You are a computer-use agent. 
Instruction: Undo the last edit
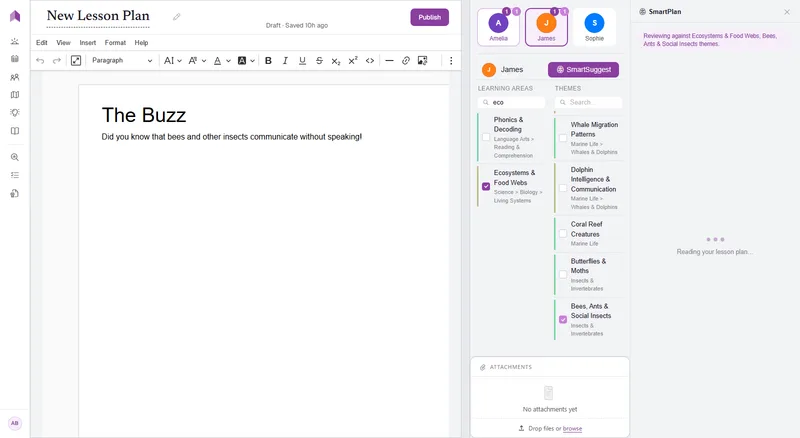point(40,61)
